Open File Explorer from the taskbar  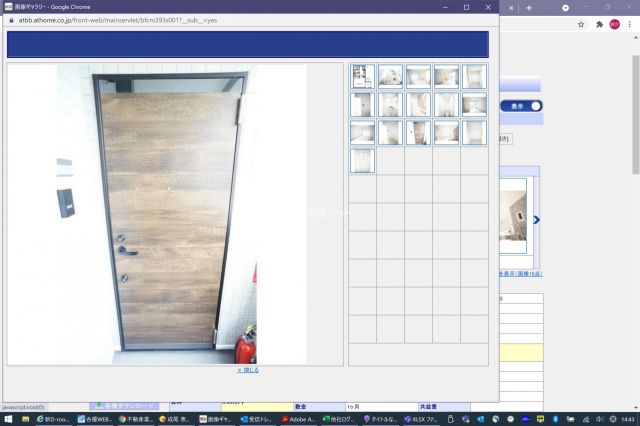(25, 419)
